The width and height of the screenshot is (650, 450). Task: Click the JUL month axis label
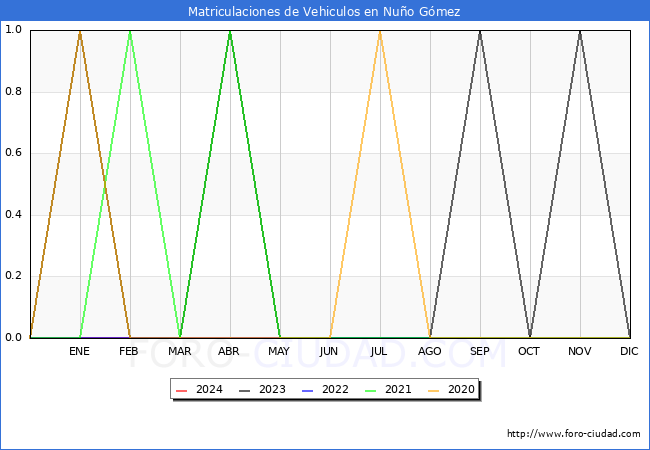tap(379, 351)
